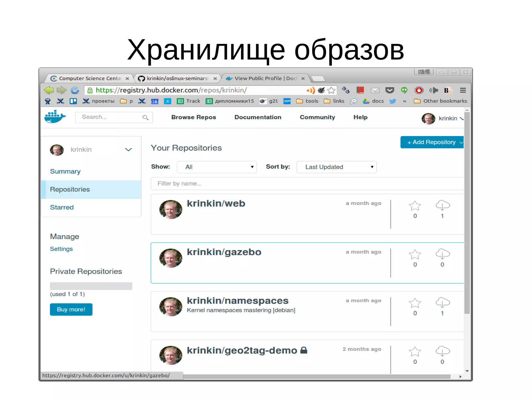The height and width of the screenshot is (399, 532).
Task: Open the tools bookmark folder
Action: [307, 101]
